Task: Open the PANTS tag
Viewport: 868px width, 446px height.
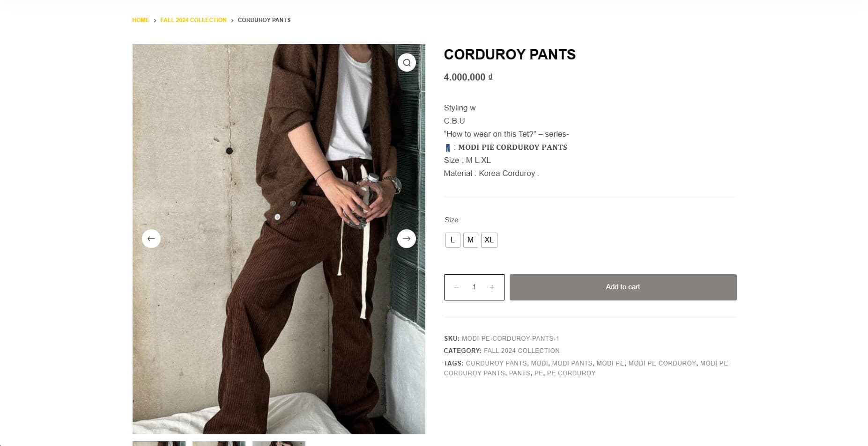Action: tap(519, 373)
